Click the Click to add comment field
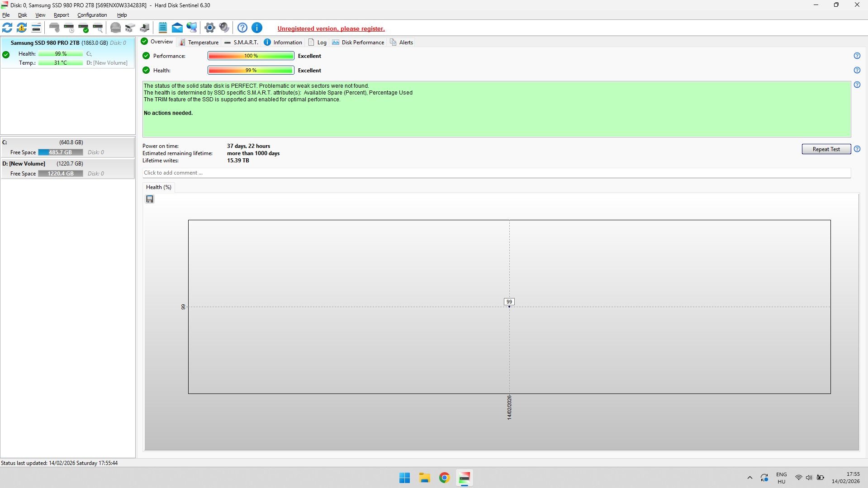The width and height of the screenshot is (868, 488). (497, 173)
